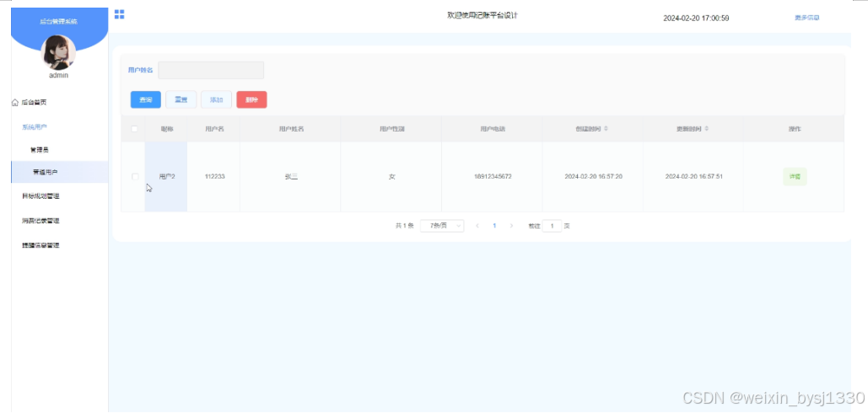Click the admin username under avatar
This screenshot has width=868, height=413.
(59, 75)
